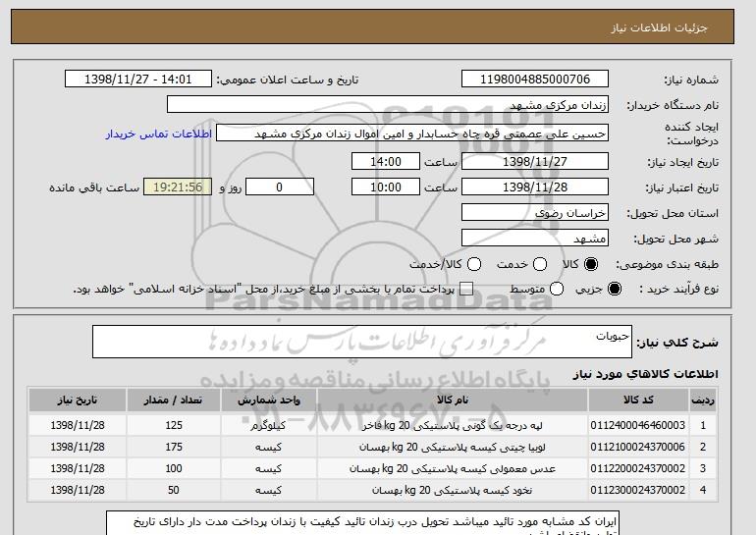
Task: Choose the جزیی purchase process option
Action: click(615, 289)
